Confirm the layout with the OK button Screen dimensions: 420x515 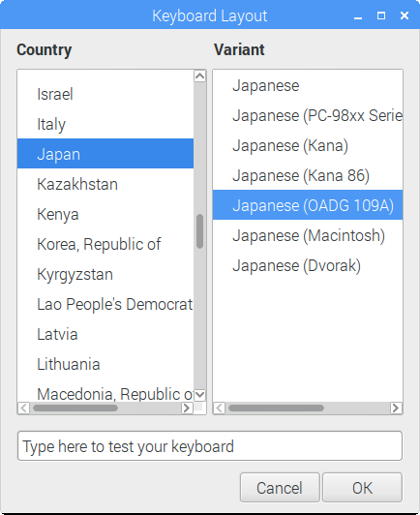[x=362, y=488]
